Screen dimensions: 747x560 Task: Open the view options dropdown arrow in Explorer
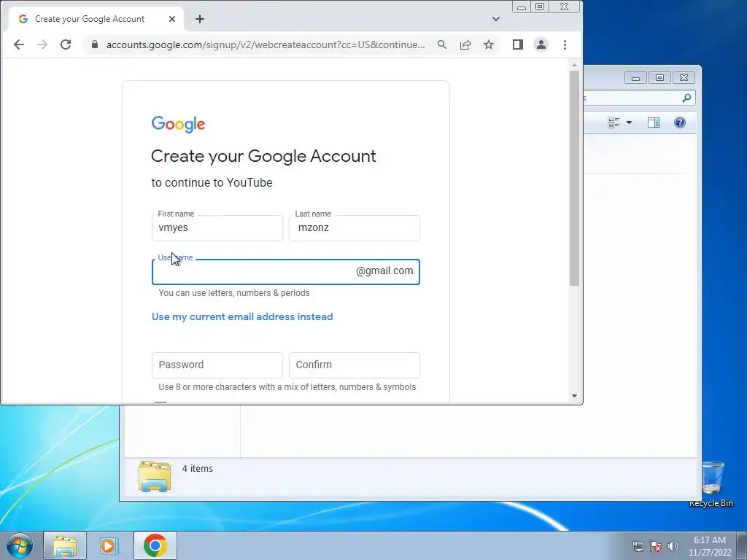(x=629, y=122)
